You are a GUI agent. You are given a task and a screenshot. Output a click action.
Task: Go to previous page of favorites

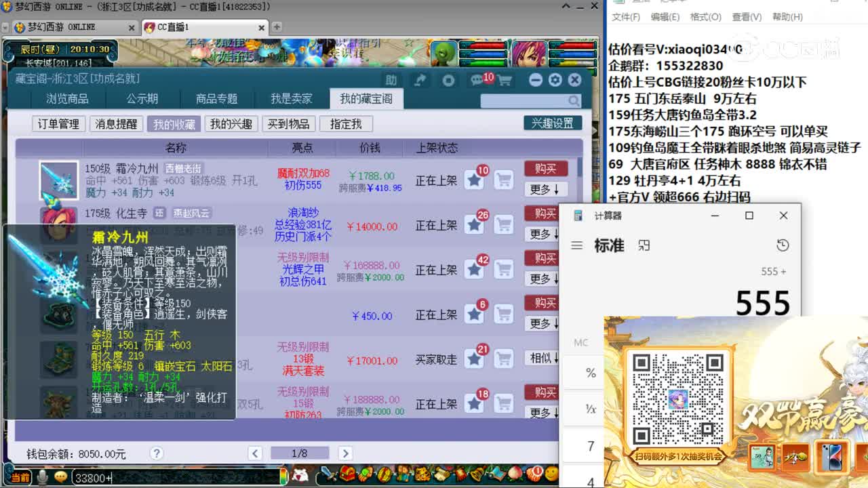point(255,453)
